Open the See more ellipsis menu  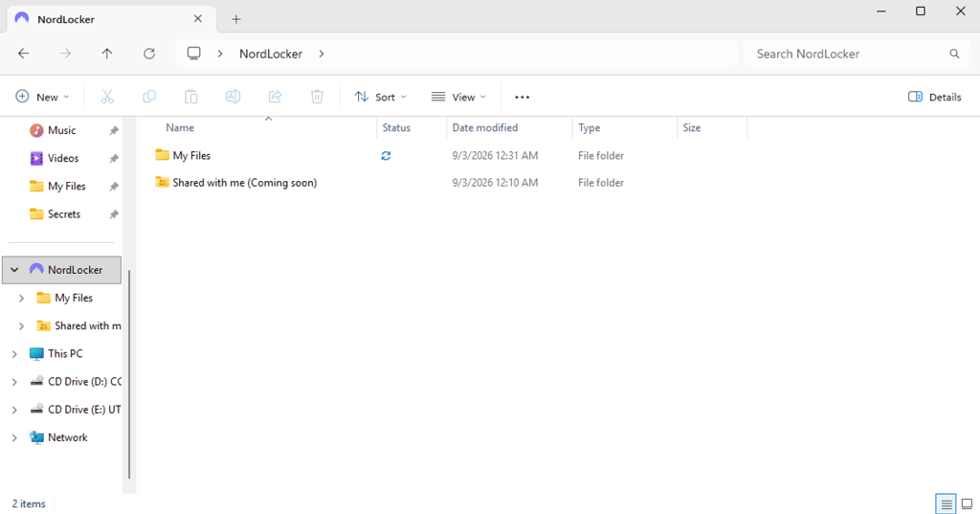522,97
